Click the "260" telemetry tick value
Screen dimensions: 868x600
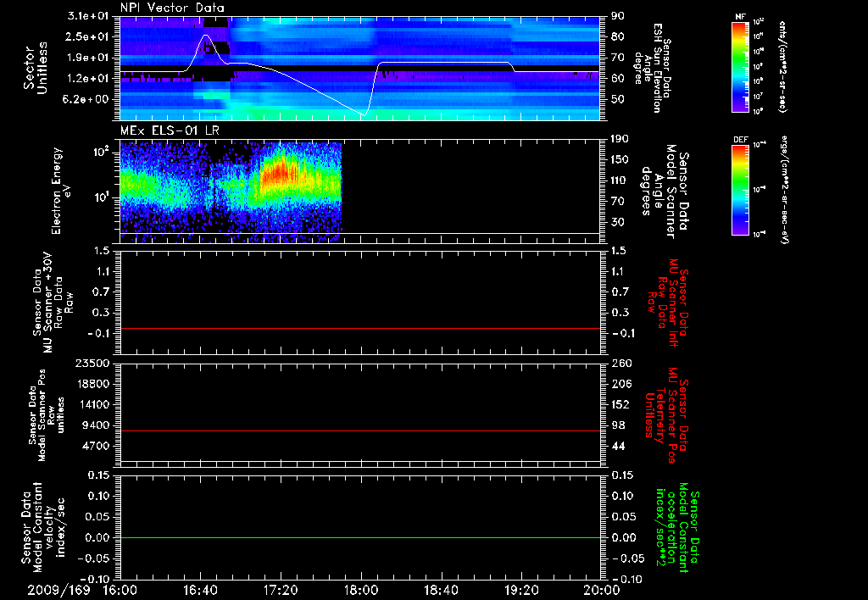coord(620,363)
